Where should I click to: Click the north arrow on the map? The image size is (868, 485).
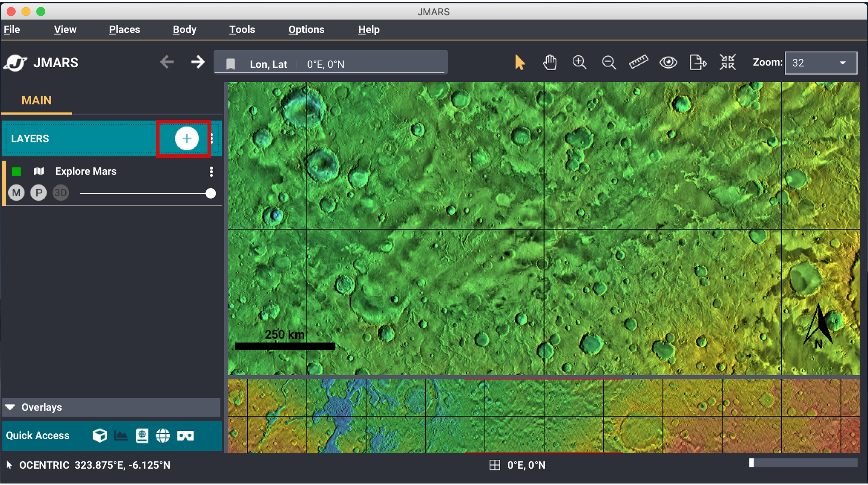pyautogui.click(x=819, y=327)
